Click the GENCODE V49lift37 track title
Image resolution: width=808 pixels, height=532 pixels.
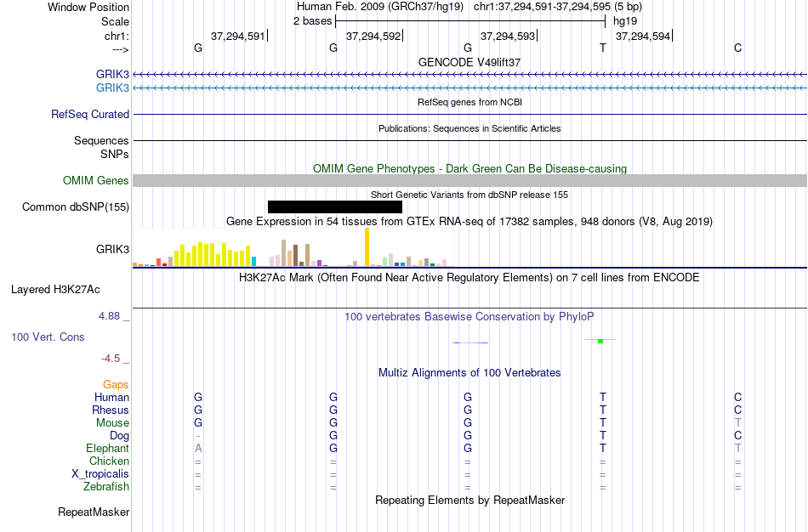click(x=469, y=62)
